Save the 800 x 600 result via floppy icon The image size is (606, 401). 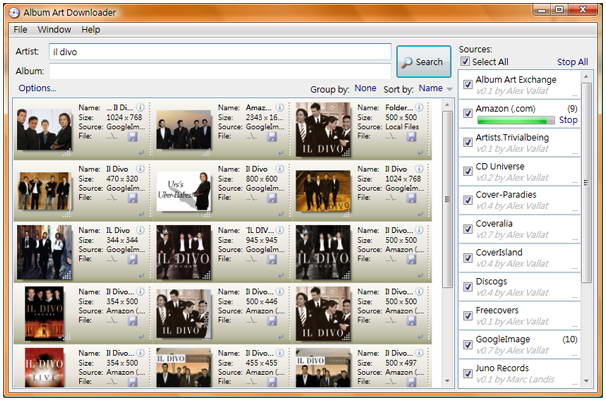coord(272,198)
